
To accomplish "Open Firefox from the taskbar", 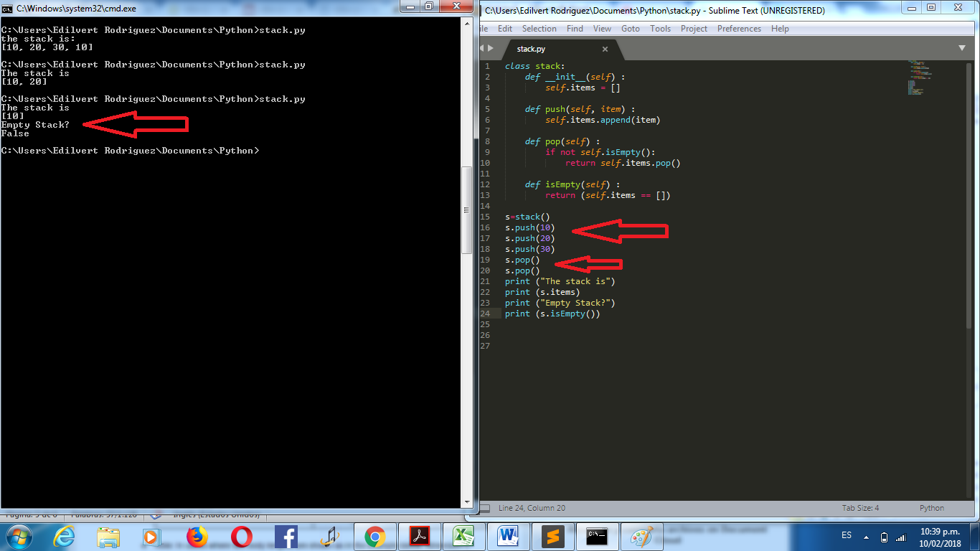I will coord(197,536).
